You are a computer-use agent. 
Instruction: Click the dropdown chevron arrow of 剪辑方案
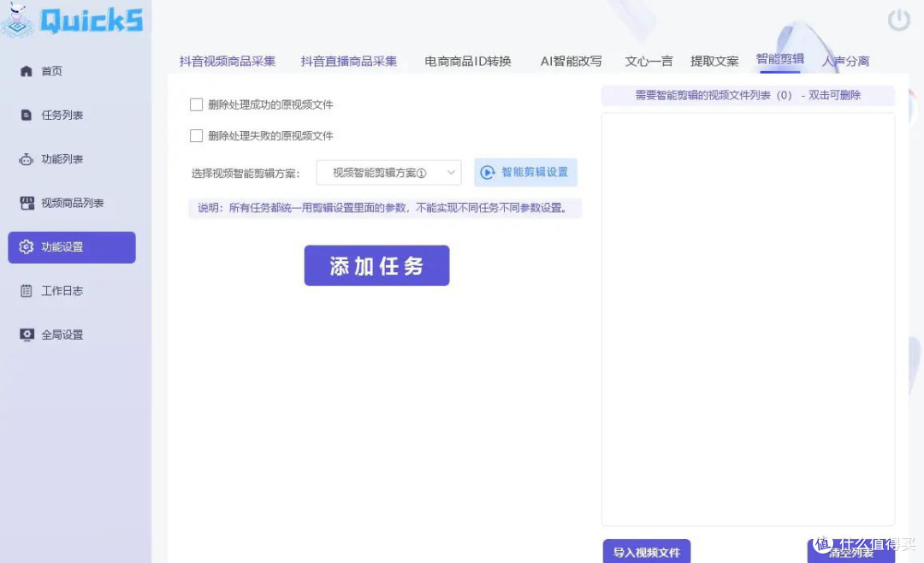(x=451, y=173)
